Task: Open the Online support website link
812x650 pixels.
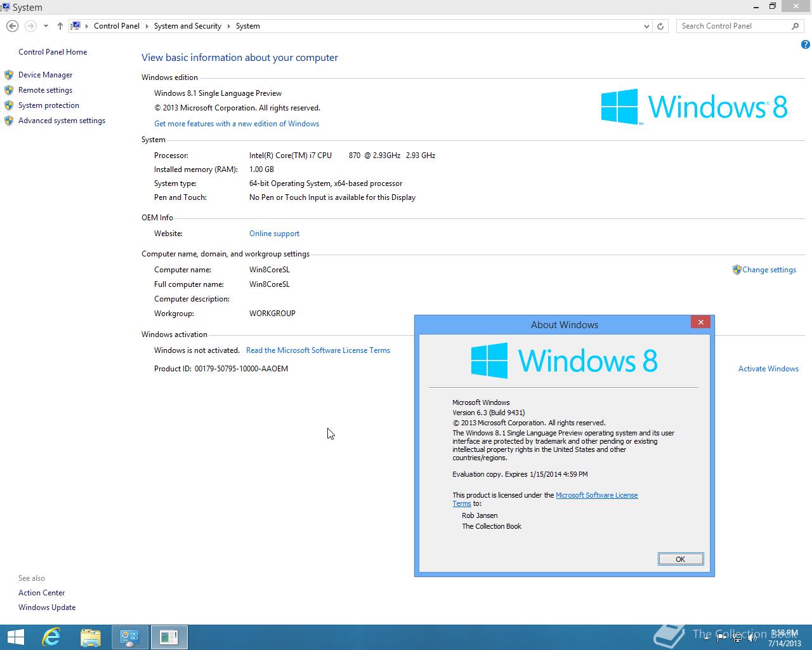Action: (x=274, y=234)
